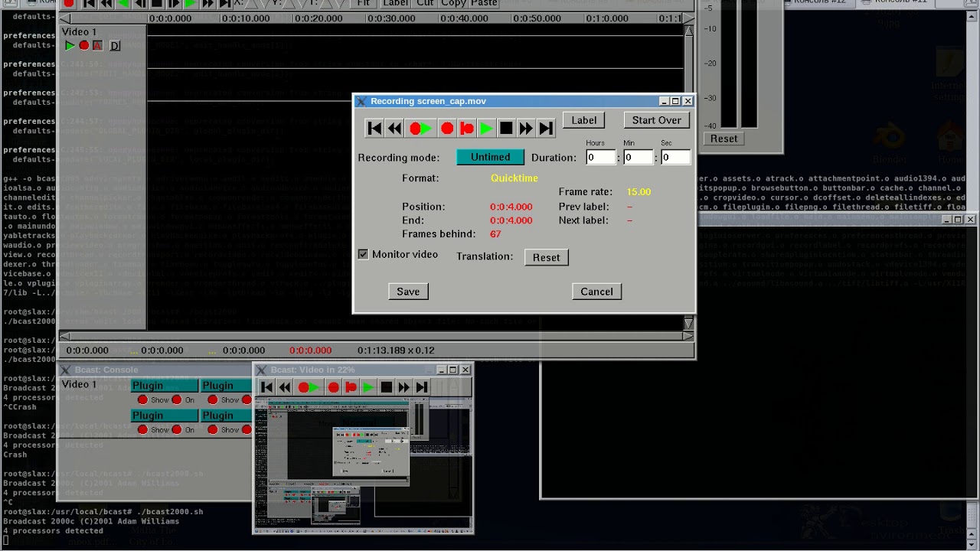Image resolution: width=980 pixels, height=551 pixels.
Task: Stop recording with black square button
Action: 506,129
